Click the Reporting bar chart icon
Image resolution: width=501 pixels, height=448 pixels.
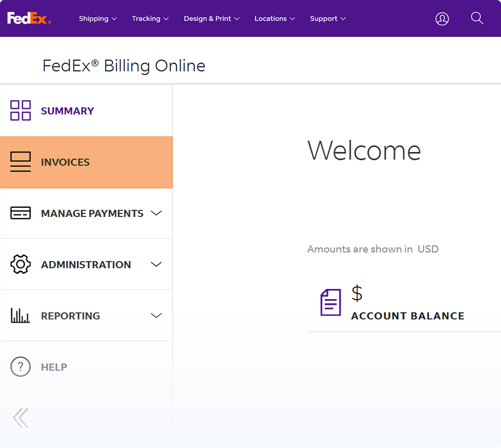point(20,315)
